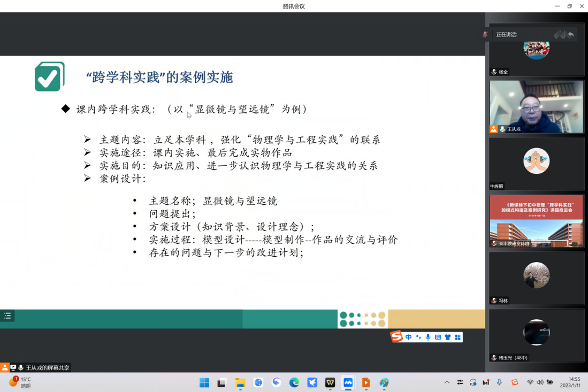This screenshot has width=588, height=392.
Task: Click slide line starting 实施途径
Action: (x=195, y=152)
